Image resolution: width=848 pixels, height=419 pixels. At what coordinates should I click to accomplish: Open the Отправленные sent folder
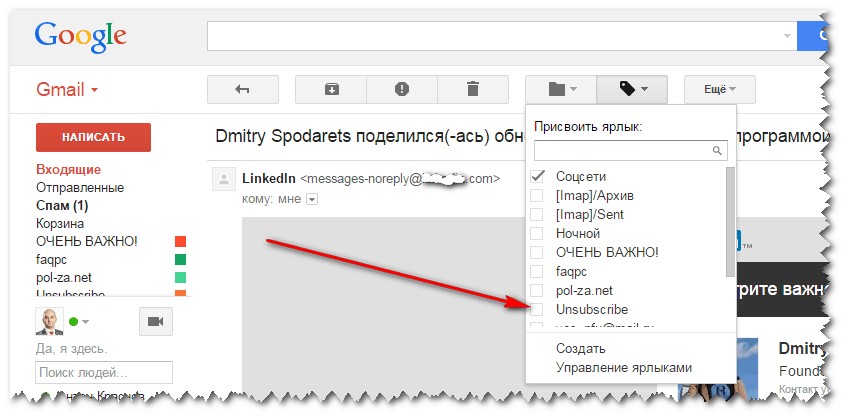pyautogui.click(x=80, y=188)
